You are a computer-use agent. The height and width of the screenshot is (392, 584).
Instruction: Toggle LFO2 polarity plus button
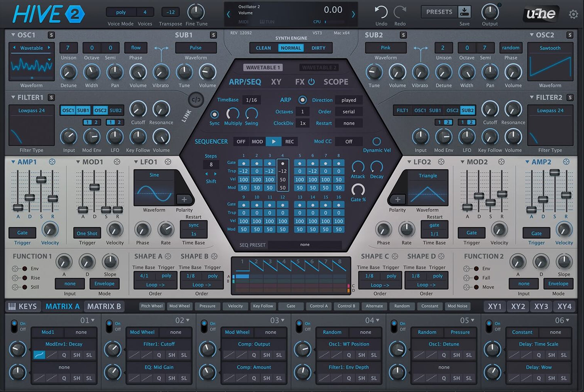click(x=397, y=199)
